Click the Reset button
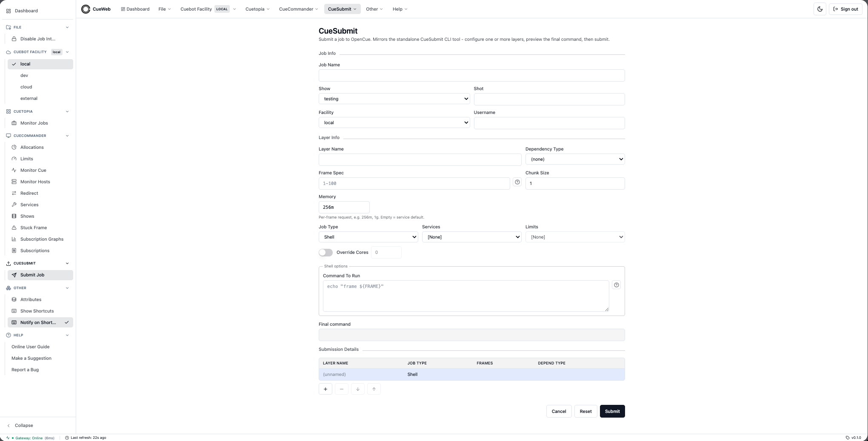This screenshot has width=868, height=441. pos(585,411)
